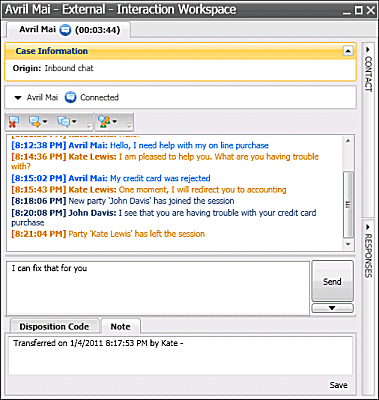
Task: Click chat transcript scrollbar up arrow
Action: pos(348,141)
